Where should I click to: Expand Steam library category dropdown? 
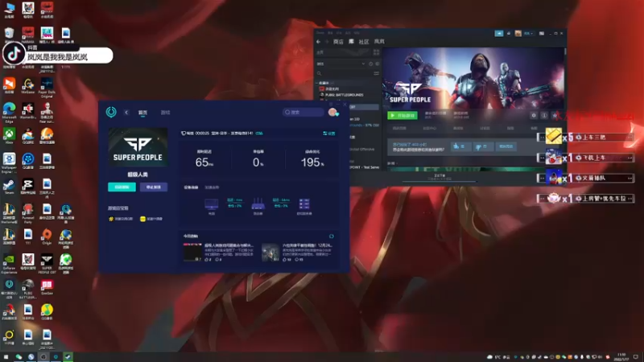[363, 64]
